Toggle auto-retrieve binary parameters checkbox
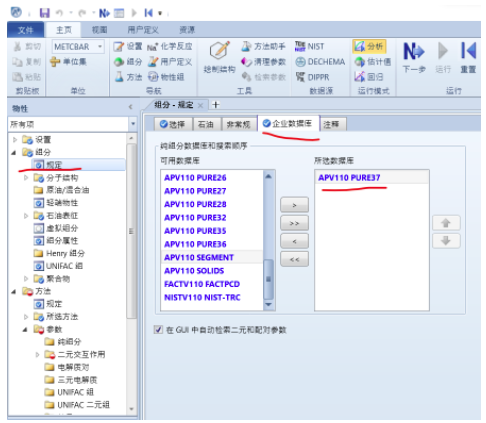Viewport: 486px width, 423px height. 158,330
